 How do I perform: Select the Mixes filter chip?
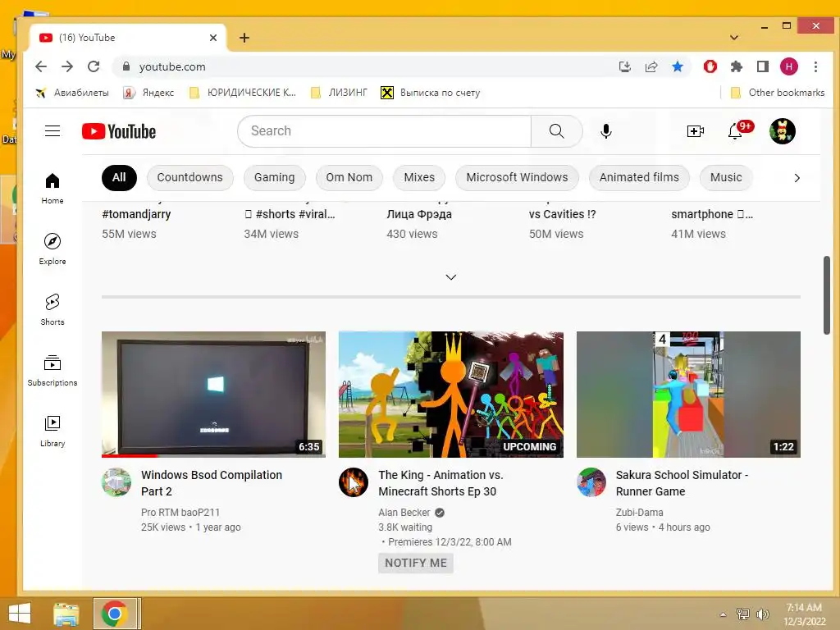tap(419, 178)
